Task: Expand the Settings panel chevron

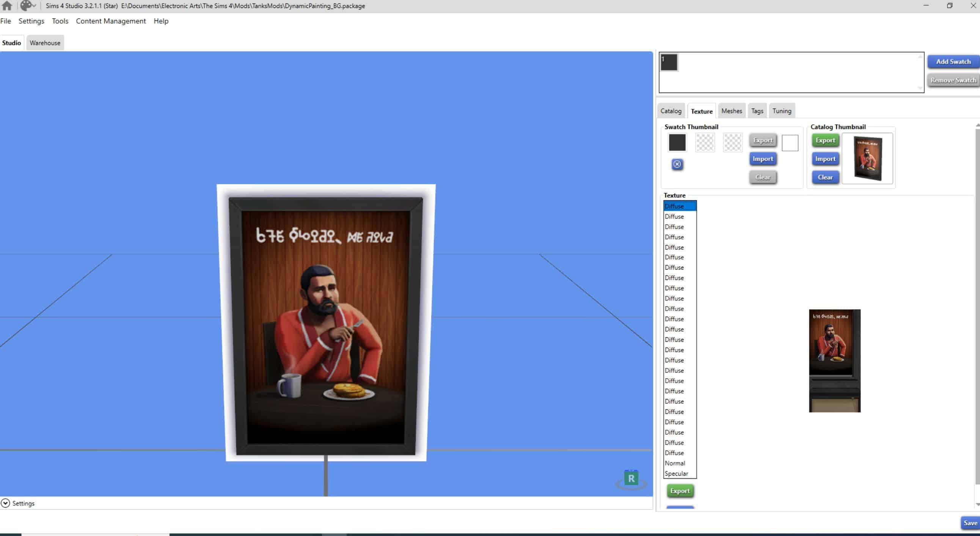Action: [5, 503]
